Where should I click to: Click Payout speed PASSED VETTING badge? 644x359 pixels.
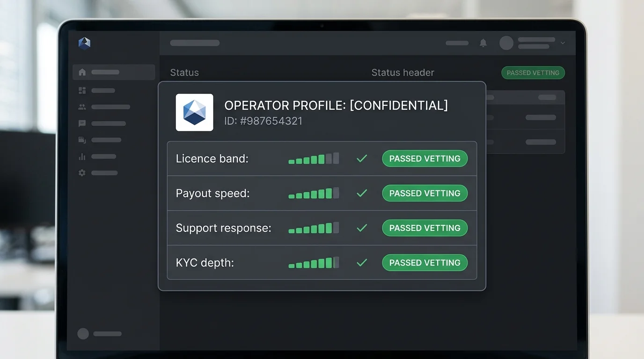tap(425, 193)
